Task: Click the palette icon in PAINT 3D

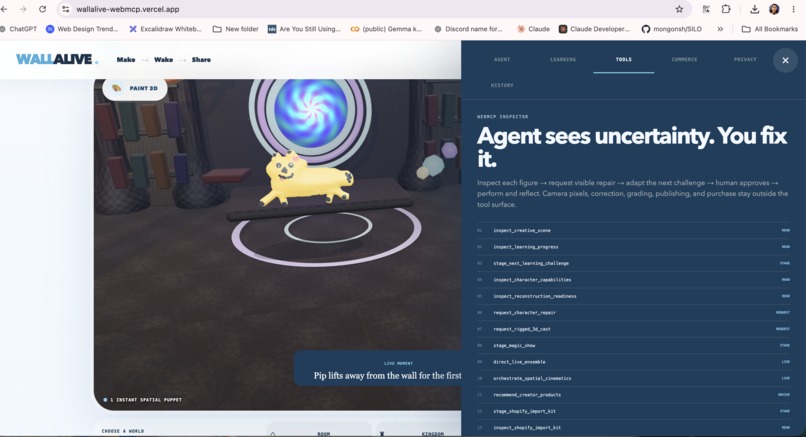Action: click(x=117, y=88)
